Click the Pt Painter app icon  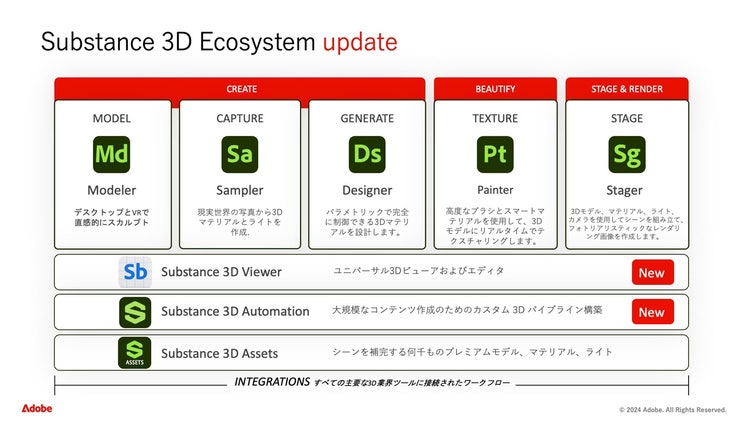pos(495,155)
